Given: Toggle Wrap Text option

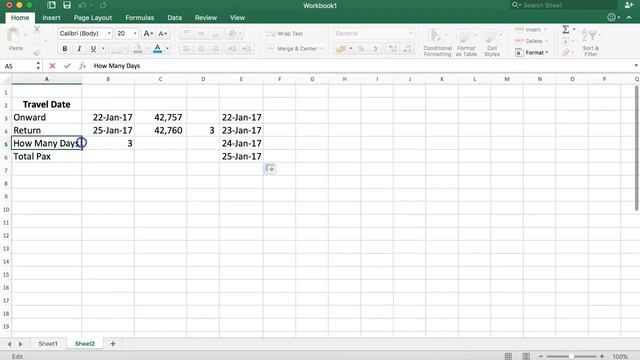Looking at the screenshot, I should (x=285, y=33).
